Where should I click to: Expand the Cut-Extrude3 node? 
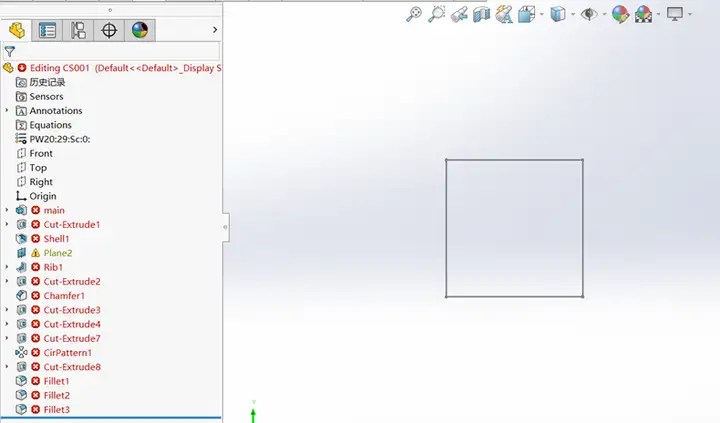click(6, 310)
